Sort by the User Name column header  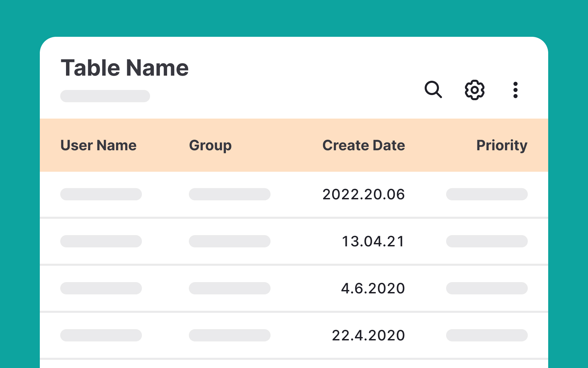(x=98, y=145)
